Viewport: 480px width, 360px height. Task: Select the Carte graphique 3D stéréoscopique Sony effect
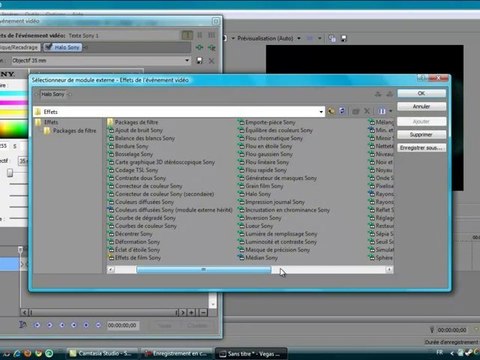click(x=165, y=162)
